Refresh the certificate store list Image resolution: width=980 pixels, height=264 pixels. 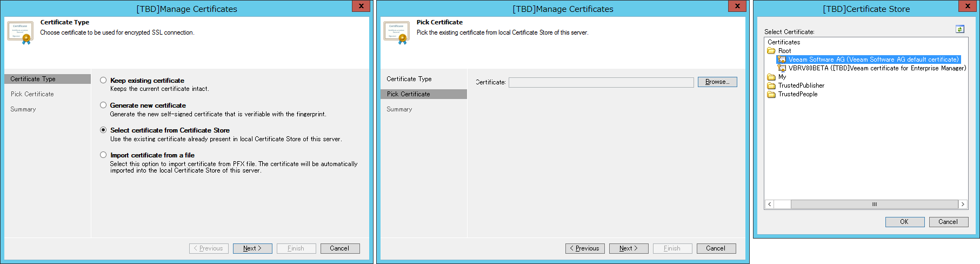click(960, 29)
